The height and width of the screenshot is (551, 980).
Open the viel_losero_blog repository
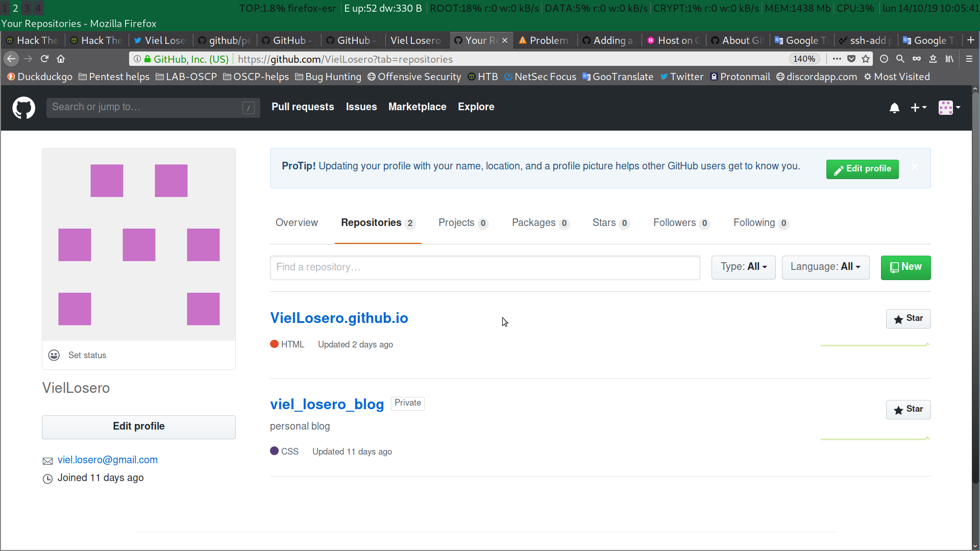327,405
